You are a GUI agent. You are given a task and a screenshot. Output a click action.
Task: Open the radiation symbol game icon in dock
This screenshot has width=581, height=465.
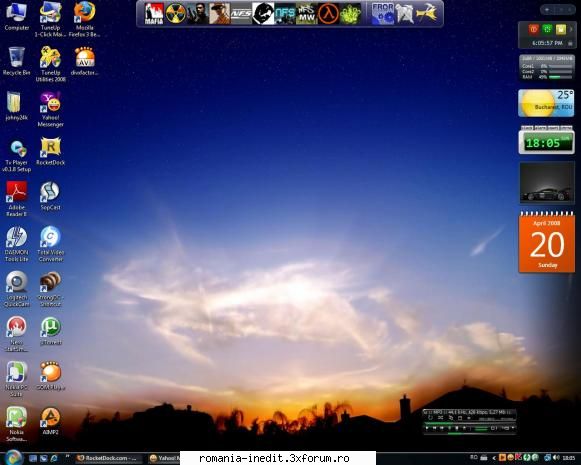coord(176,14)
